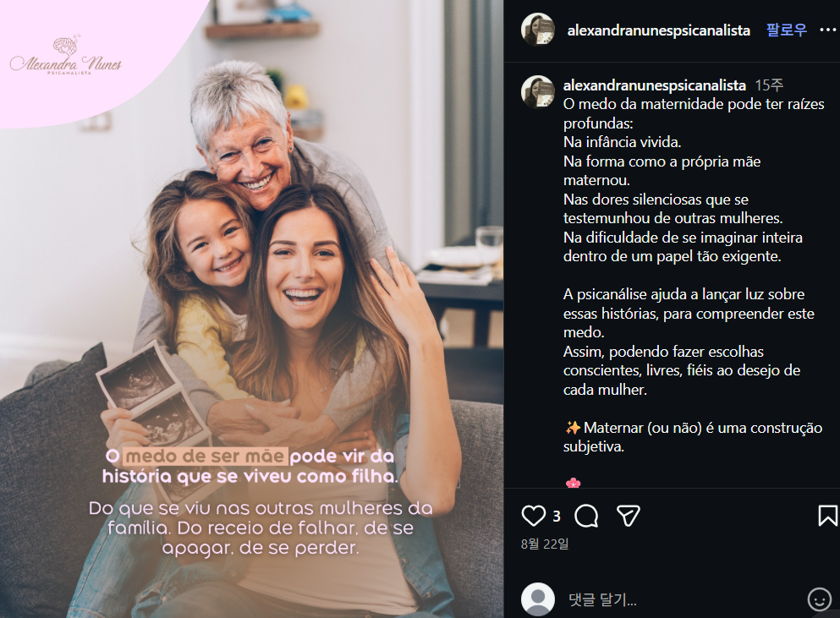Image resolution: width=840 pixels, height=618 pixels.
Task: Click the sparkles emoji before Maternar
Action: point(573,427)
